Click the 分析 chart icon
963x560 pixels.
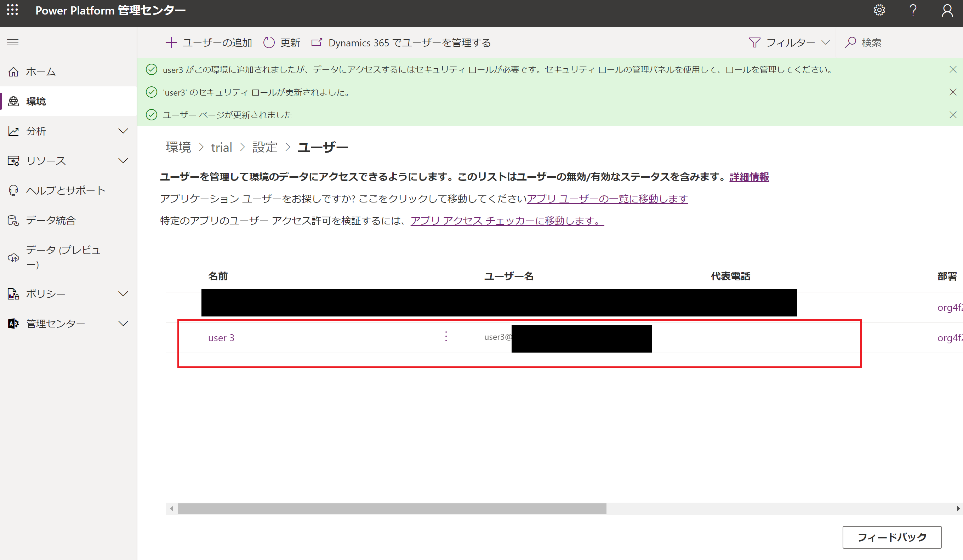[13, 131]
